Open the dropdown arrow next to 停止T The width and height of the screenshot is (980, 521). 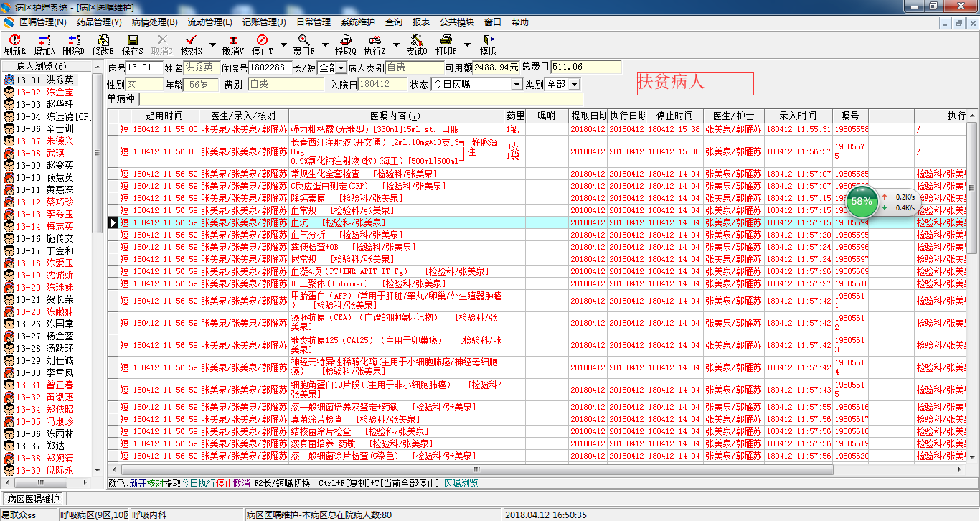283,44
